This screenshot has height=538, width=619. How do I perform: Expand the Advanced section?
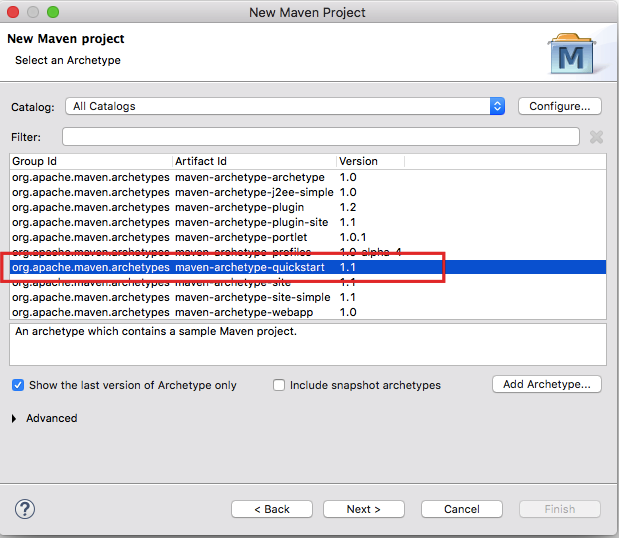pos(15,418)
